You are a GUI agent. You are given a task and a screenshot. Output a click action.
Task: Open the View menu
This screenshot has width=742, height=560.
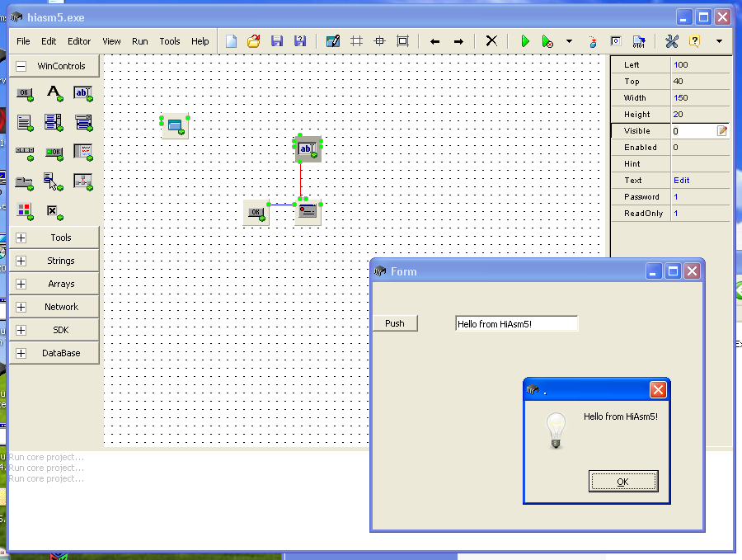pos(111,41)
